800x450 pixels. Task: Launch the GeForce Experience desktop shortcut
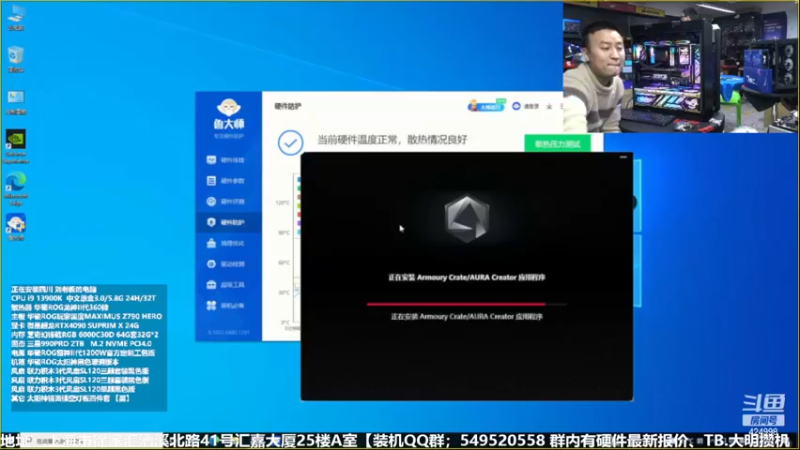(16, 146)
